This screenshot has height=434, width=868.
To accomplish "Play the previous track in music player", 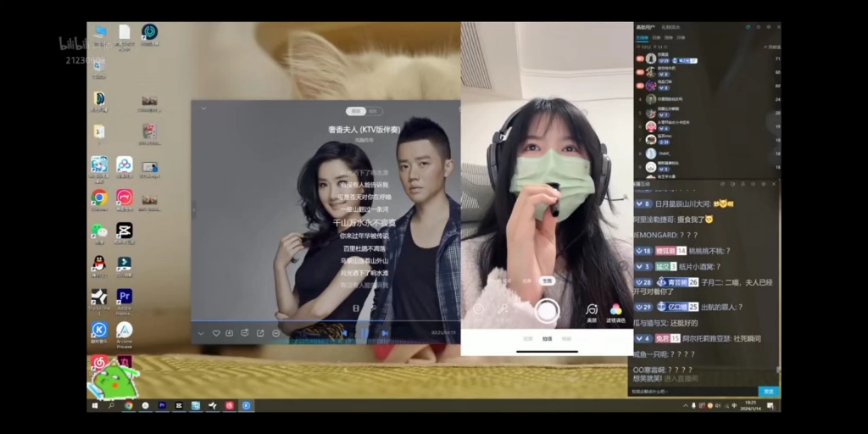I will (x=344, y=333).
